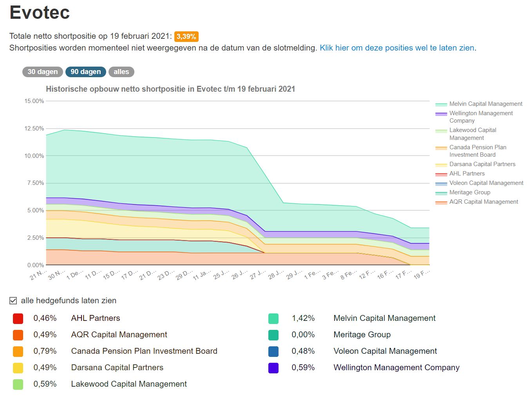This screenshot has height=409, width=532.
Task: Click the blue Voleon Capital Management swatch
Action: click(x=273, y=351)
